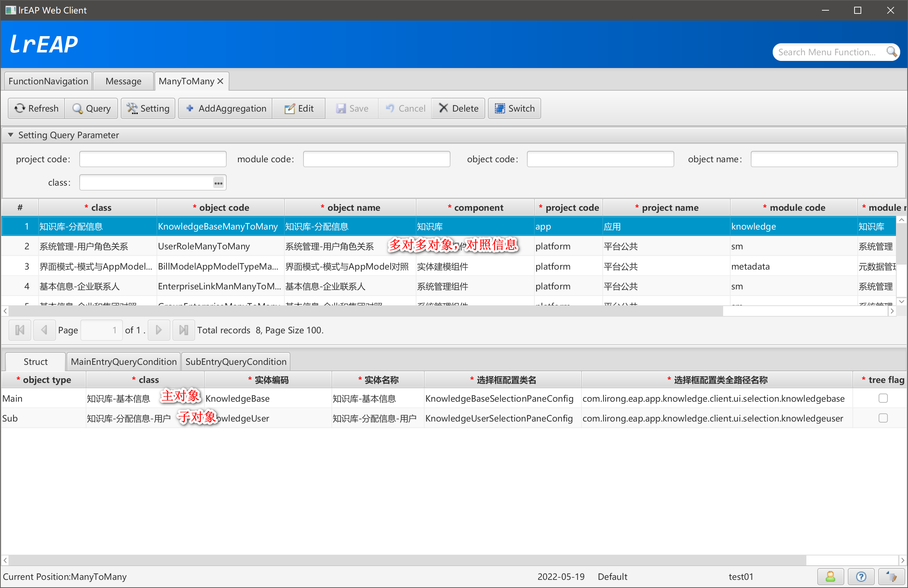Click the upper table vertical scrollbar thumb

pyautogui.click(x=901, y=244)
